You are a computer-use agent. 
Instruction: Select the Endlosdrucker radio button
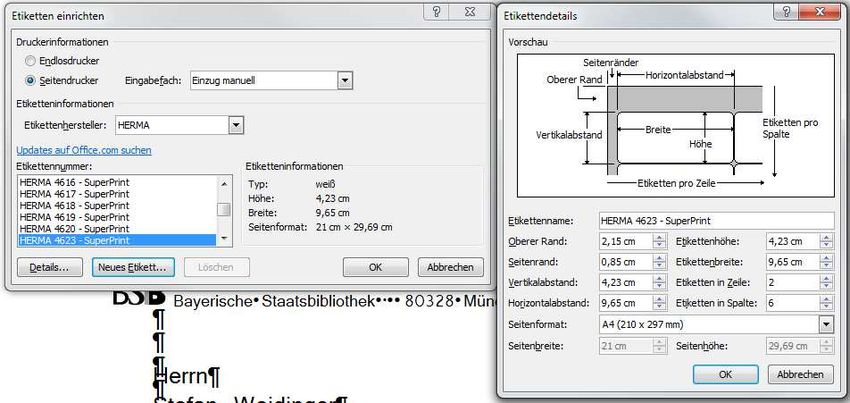[30, 62]
